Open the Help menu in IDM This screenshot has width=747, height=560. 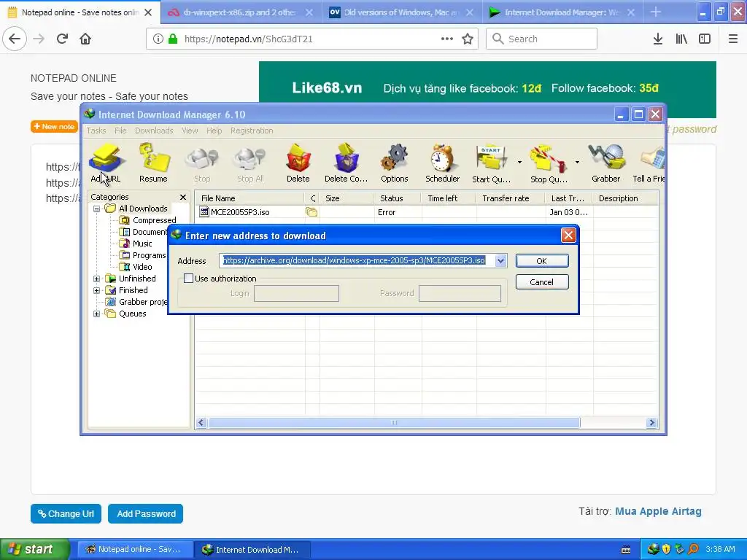(214, 131)
